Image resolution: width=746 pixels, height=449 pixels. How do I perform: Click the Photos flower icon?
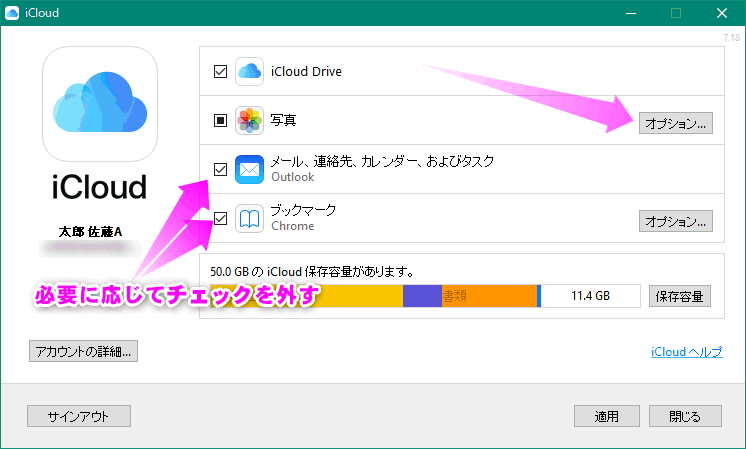[249, 121]
